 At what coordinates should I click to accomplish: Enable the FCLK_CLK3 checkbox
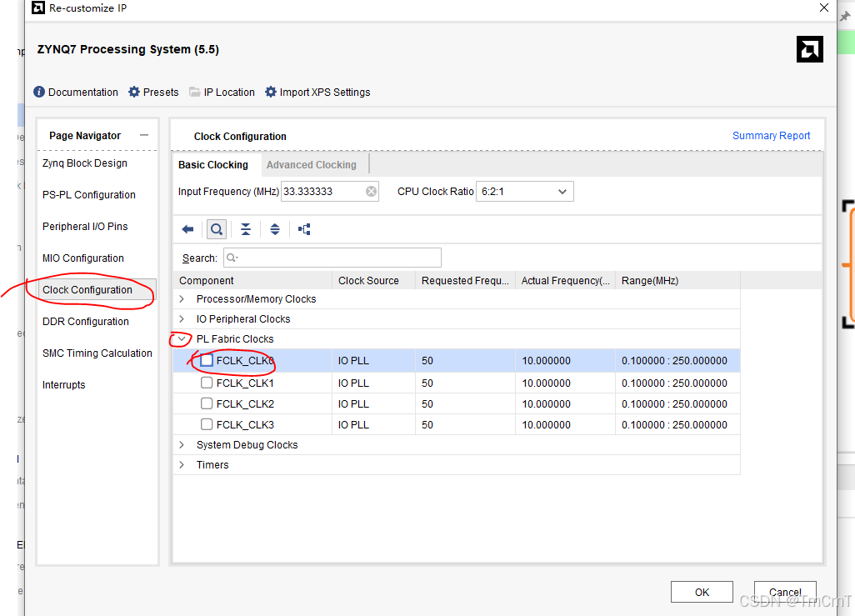pyautogui.click(x=207, y=424)
